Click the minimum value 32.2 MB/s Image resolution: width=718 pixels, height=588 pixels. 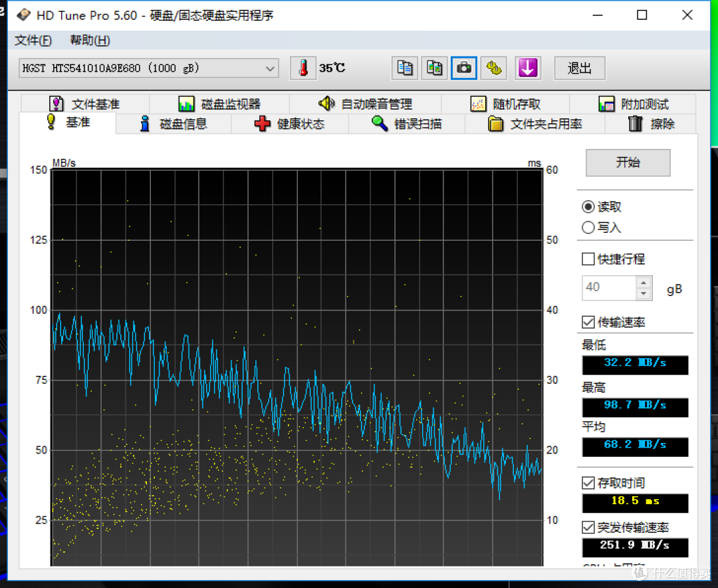(635, 365)
